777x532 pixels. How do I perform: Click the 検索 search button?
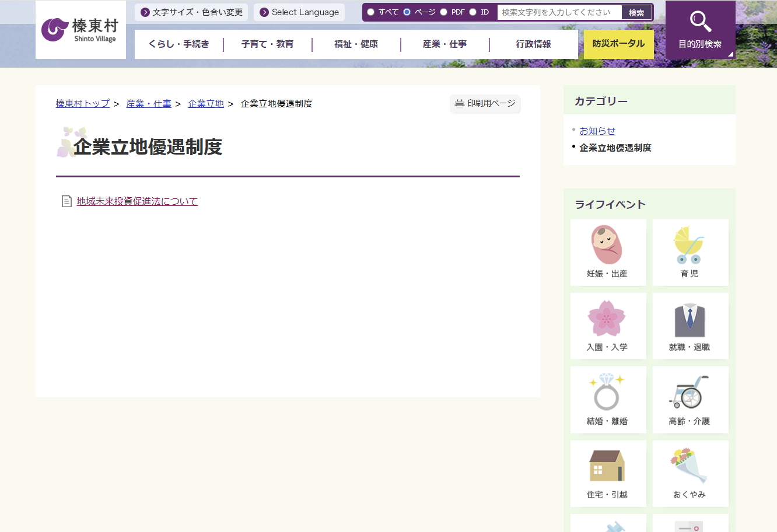coord(636,13)
